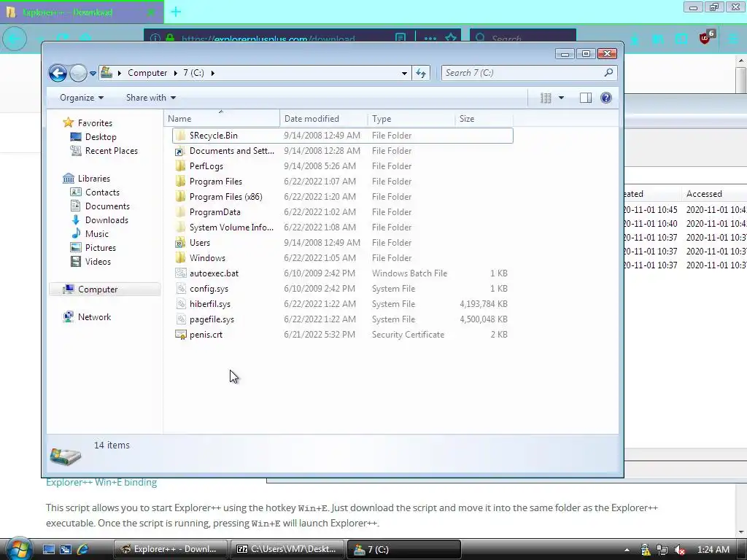The height and width of the screenshot is (560, 747).
Task: Open the address bar history dropdown
Action: 404,73
